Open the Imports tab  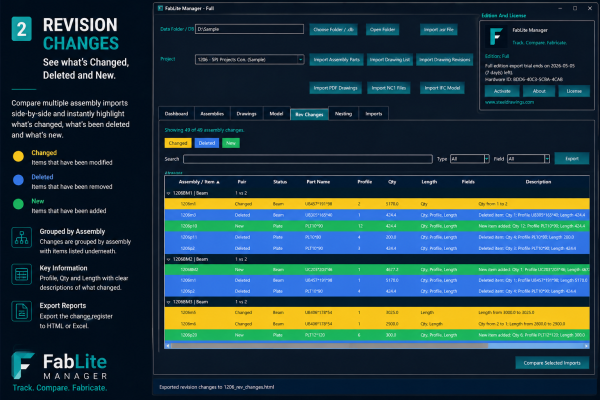tap(374, 114)
